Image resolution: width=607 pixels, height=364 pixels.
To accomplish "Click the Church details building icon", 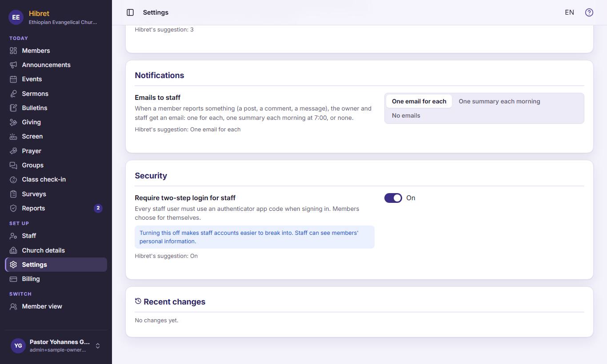I will pyautogui.click(x=13, y=250).
